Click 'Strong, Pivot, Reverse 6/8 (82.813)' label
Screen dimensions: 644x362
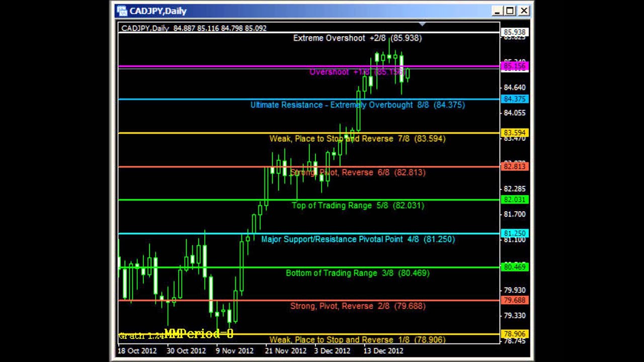[x=358, y=172]
